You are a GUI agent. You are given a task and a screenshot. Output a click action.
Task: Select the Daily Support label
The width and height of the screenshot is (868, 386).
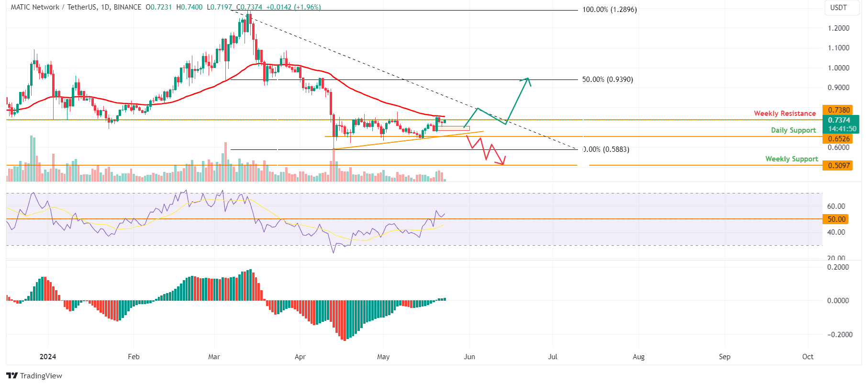click(793, 130)
